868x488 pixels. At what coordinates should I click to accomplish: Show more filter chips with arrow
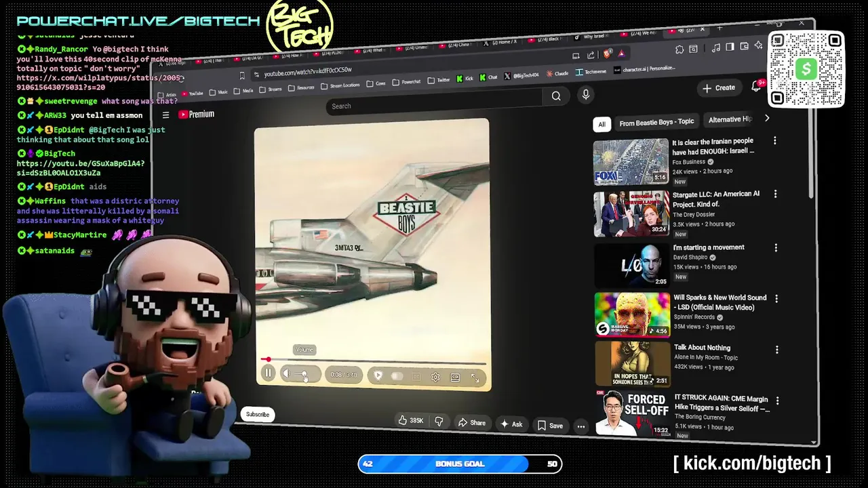tap(767, 119)
